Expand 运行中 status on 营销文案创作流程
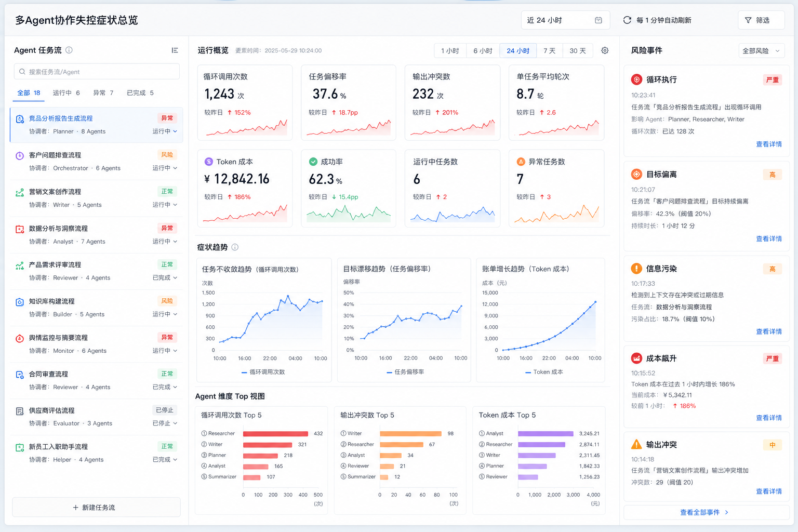The image size is (798, 532). point(165,205)
